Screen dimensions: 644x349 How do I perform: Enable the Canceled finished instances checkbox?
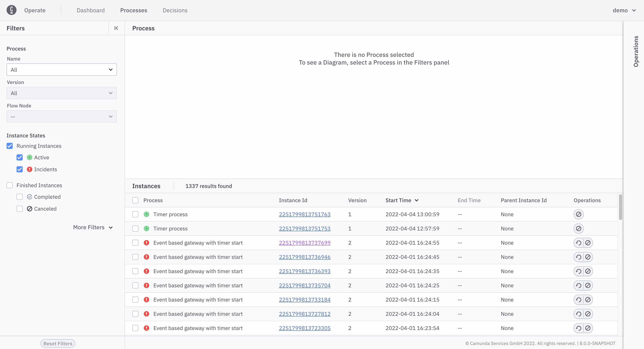click(x=20, y=209)
